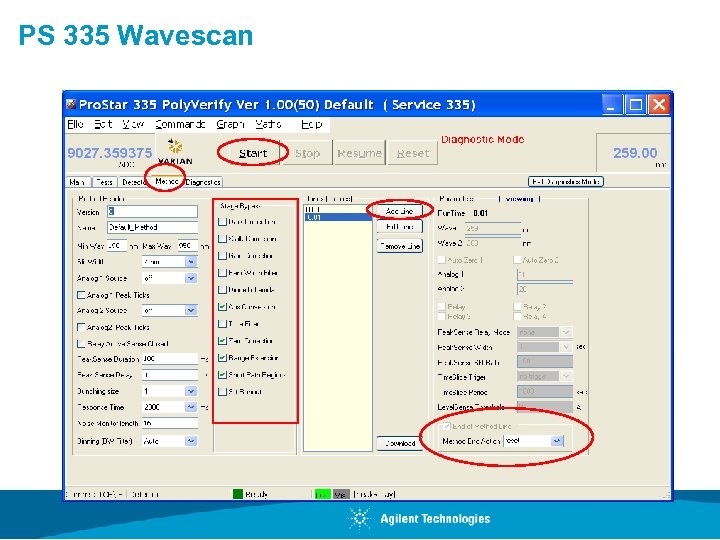The image size is (720, 540).
Task: Click the grey indicator in the status bar
Action: click(341, 495)
